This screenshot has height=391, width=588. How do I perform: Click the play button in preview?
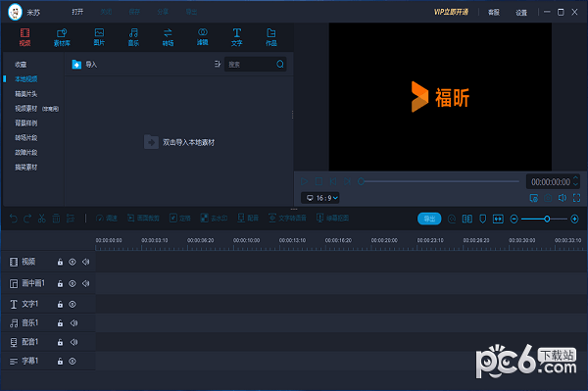pyautogui.click(x=305, y=181)
